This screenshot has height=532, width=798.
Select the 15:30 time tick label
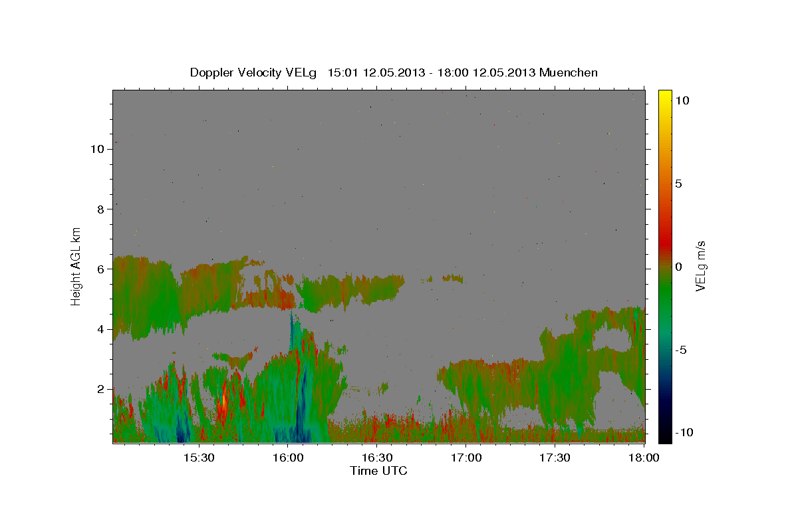(199, 458)
